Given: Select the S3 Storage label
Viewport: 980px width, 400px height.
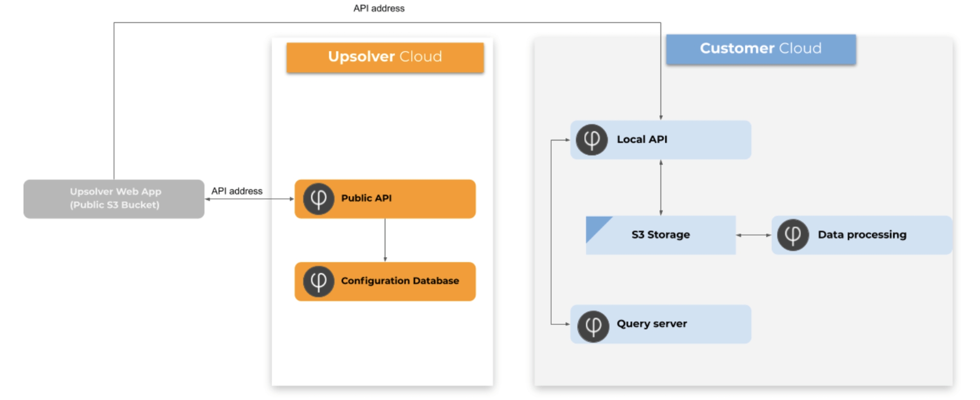Looking at the screenshot, I should pyautogui.click(x=661, y=235).
